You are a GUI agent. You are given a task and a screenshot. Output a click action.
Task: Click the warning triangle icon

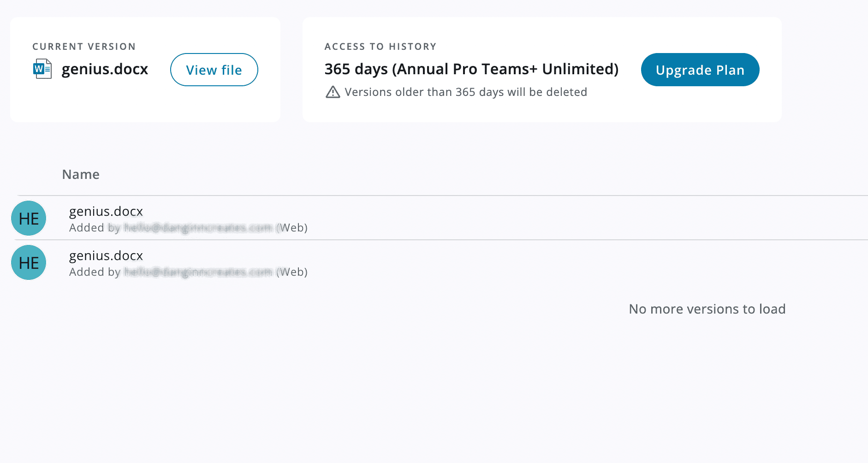(x=333, y=92)
